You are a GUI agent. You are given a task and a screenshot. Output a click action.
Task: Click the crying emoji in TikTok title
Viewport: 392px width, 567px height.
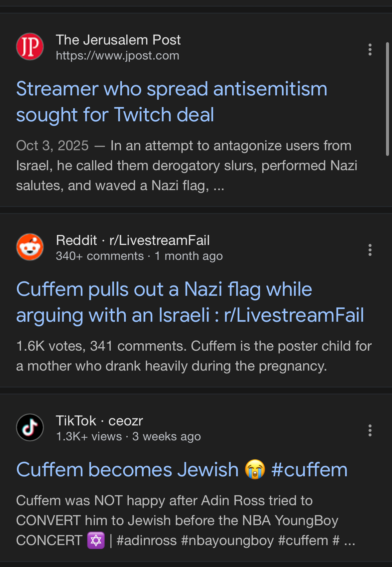click(255, 470)
